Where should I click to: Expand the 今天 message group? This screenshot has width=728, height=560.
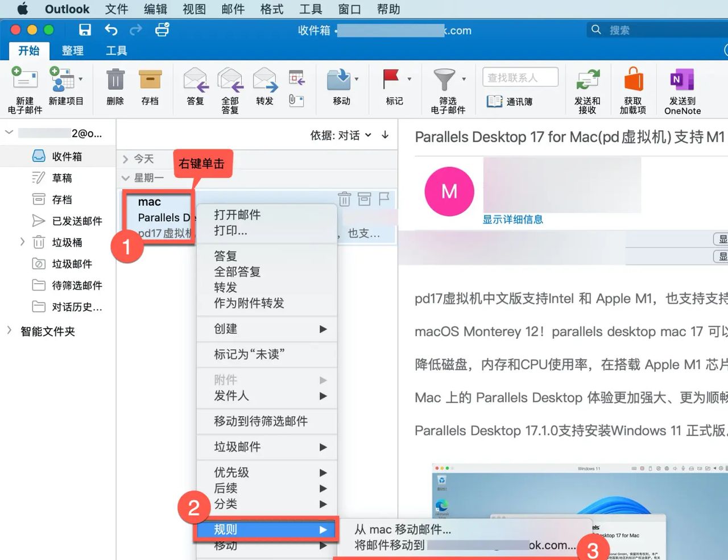pyautogui.click(x=125, y=159)
